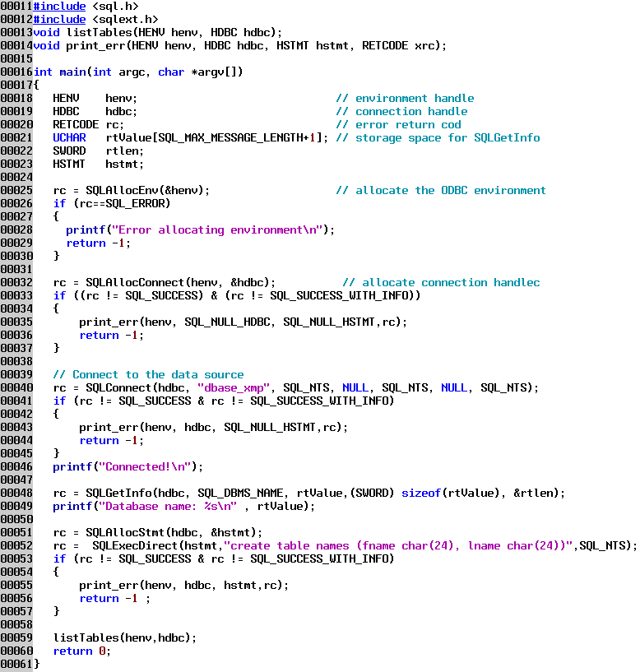Click the print_err prototype on line 00014
Image resolution: width=640 pixels, height=672 pixels.
pos(240,46)
